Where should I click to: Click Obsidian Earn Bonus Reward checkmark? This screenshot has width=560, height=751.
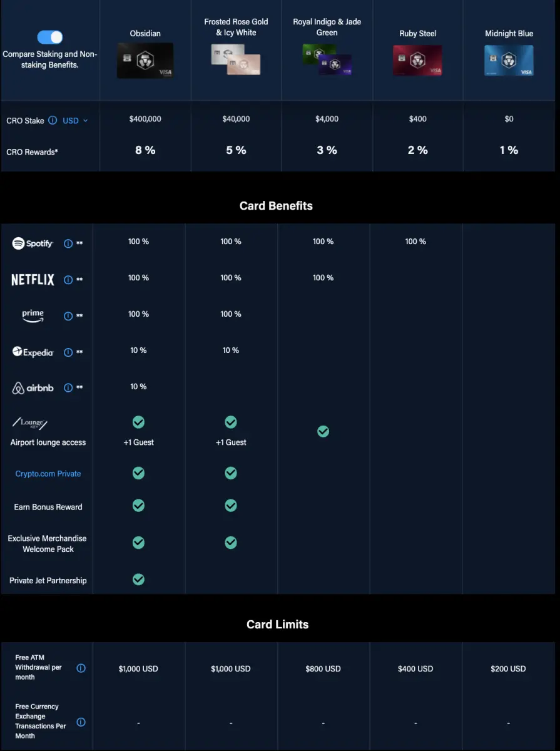(x=139, y=505)
